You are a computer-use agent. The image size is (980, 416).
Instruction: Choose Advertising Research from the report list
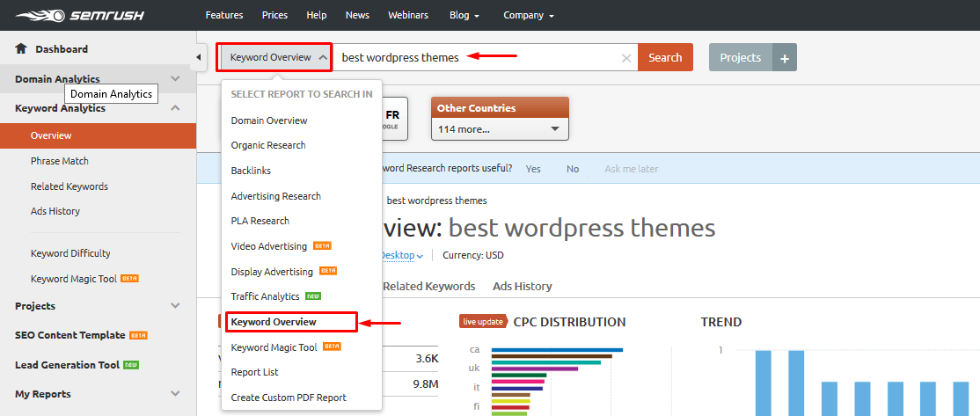(275, 195)
